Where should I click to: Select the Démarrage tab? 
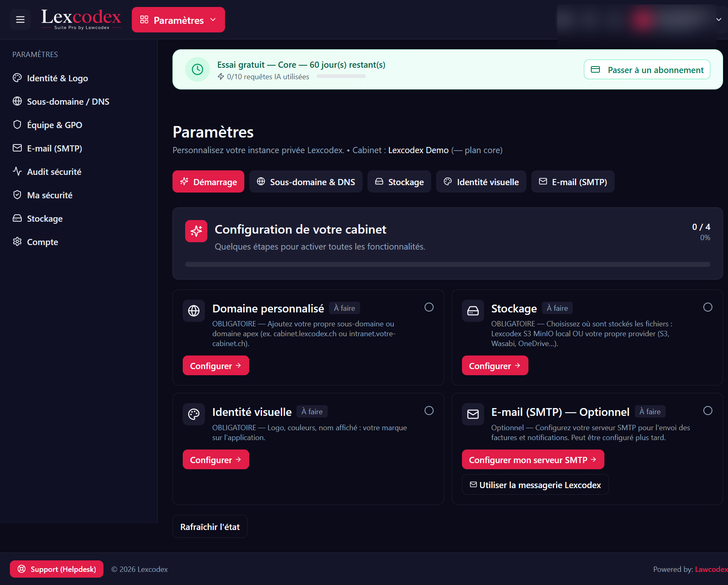point(208,181)
